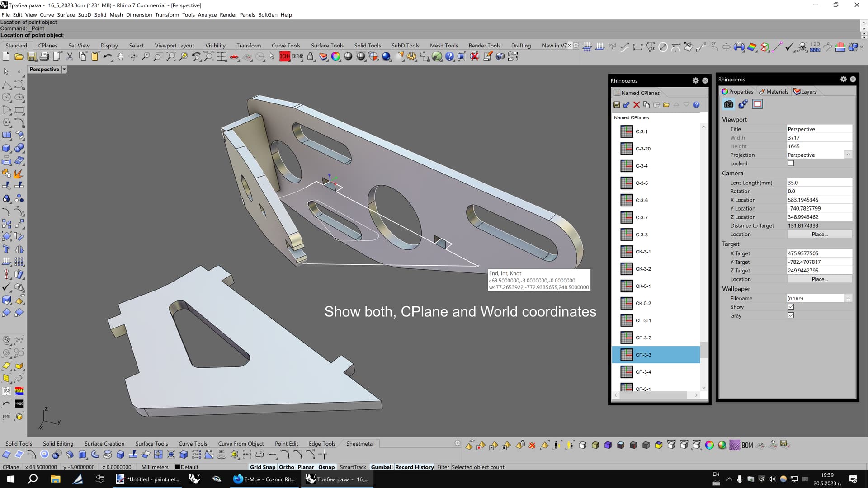Select the Save Named CPlane icon
Viewport: 868px width, 488px height.
(617, 104)
